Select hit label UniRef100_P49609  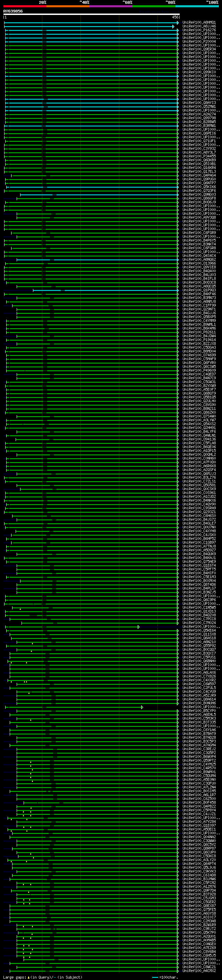[x=199, y=371]
